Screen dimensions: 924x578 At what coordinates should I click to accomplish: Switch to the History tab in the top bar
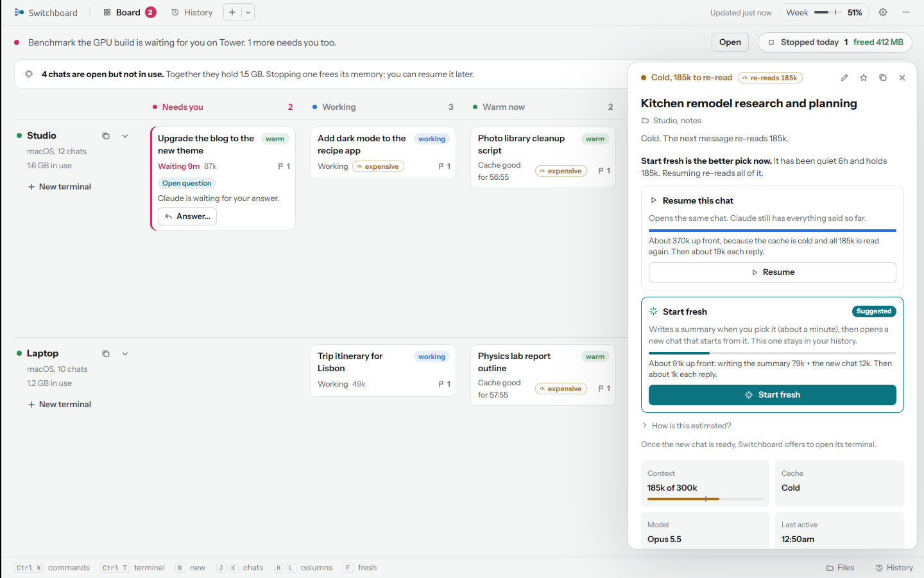pyautogui.click(x=192, y=12)
